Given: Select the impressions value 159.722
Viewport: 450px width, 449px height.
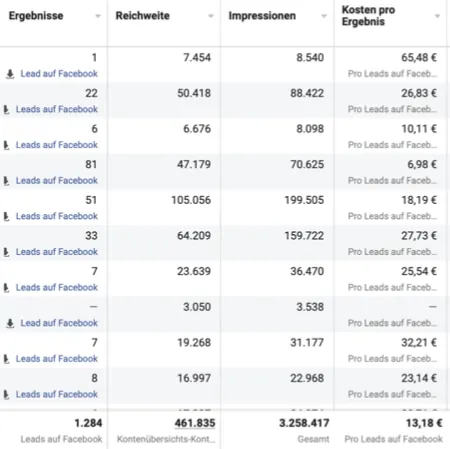Looking at the screenshot, I should point(304,236).
